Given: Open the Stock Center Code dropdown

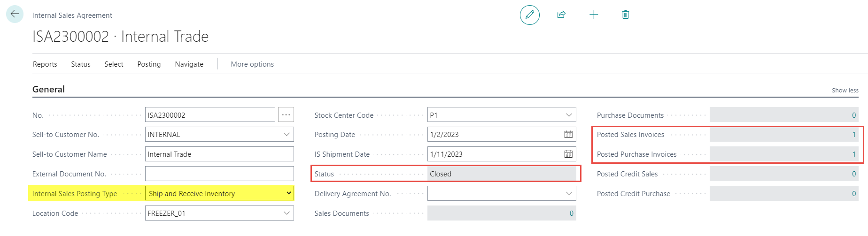Looking at the screenshot, I should 569,115.
